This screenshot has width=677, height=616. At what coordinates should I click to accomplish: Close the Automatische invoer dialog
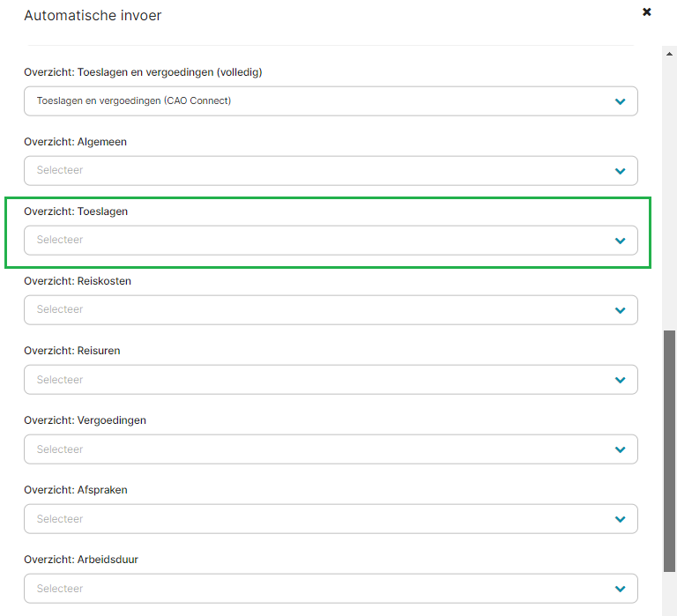pos(646,11)
